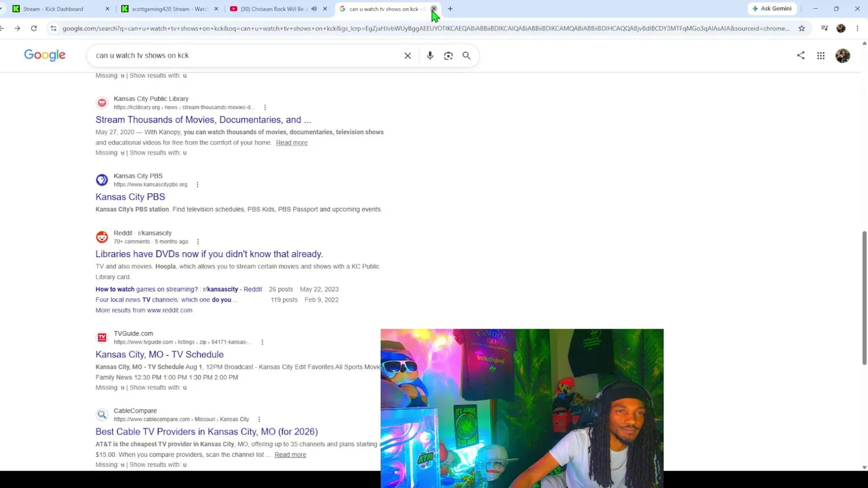Close the Stream - Kick Dashboard tab
This screenshot has width=868, height=488.
(x=107, y=9)
